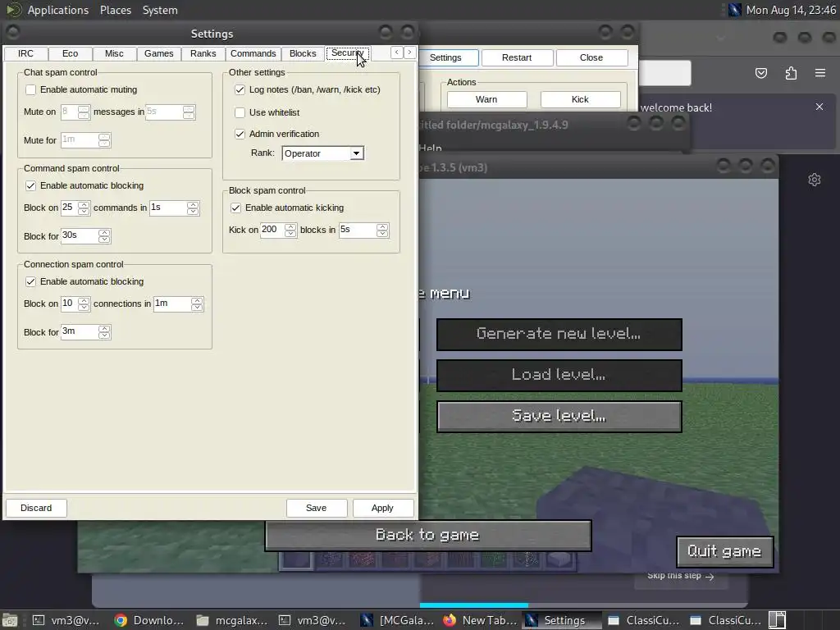Viewport: 840px width, 630px height.
Task: Click Restart in MCGalaxy window
Action: coord(517,57)
